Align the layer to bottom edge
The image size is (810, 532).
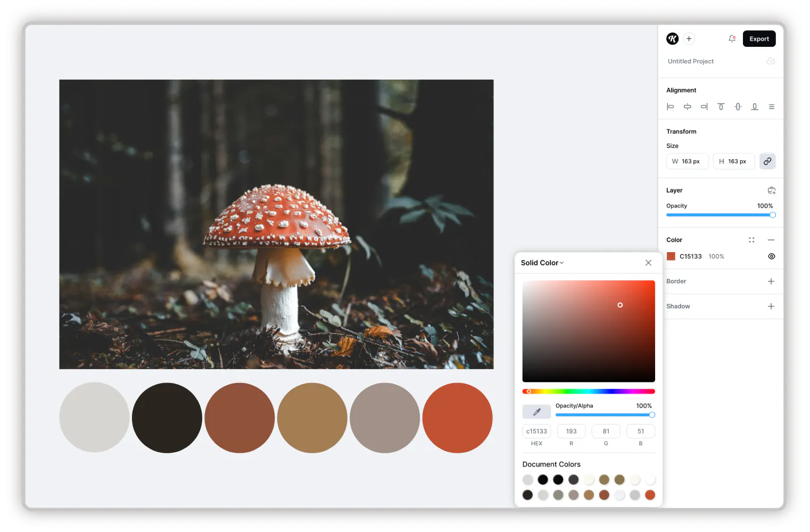click(755, 106)
